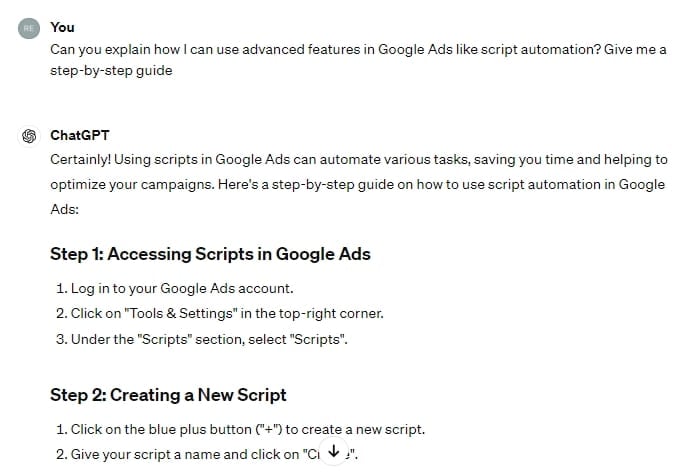696x473 pixels.
Task: Click the "step-by-step guide" text in user message
Action: click(x=112, y=71)
